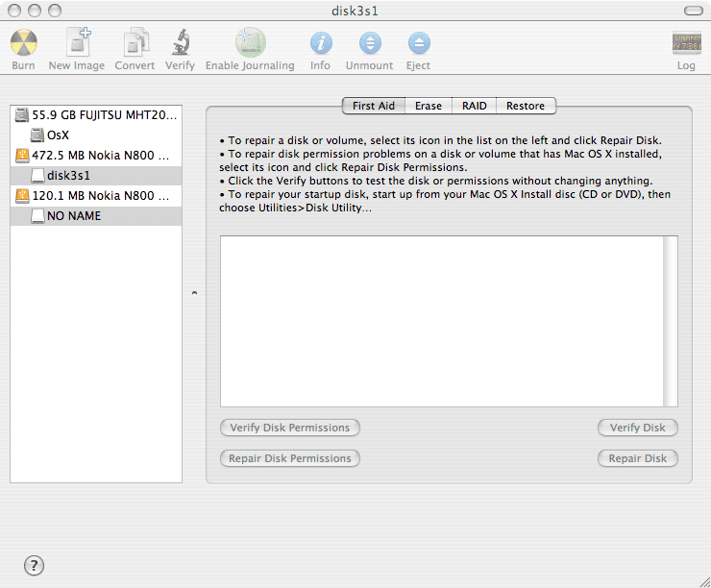Open the Restore tab

tap(526, 106)
